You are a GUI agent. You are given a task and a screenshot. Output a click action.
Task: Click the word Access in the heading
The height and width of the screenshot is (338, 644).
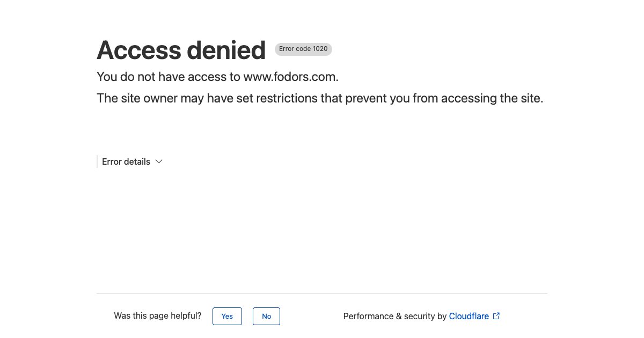[x=138, y=50]
